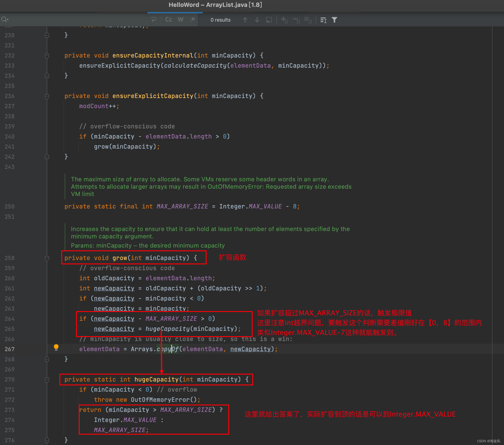Click MAX_ARRAY_SIZE on line 275
The width and height of the screenshot is (504, 445).
(120, 430)
